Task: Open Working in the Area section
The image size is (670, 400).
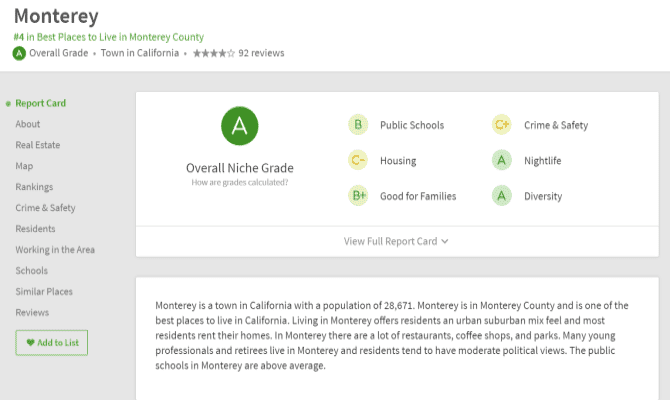Action: pyautogui.click(x=55, y=250)
